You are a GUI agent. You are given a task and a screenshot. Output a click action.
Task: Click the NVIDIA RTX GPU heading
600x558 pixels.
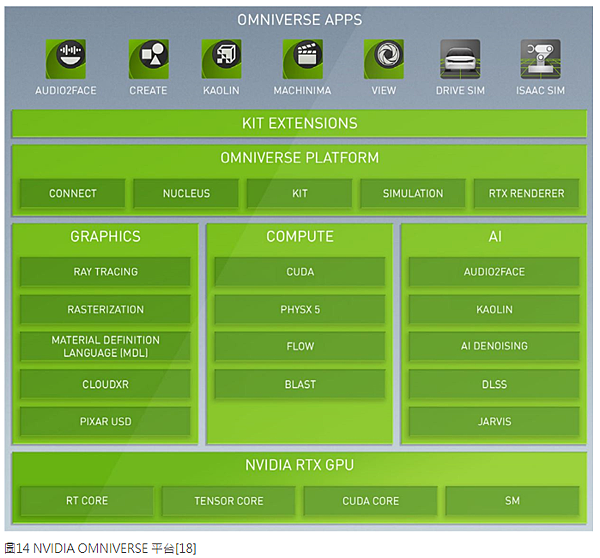[299, 465]
